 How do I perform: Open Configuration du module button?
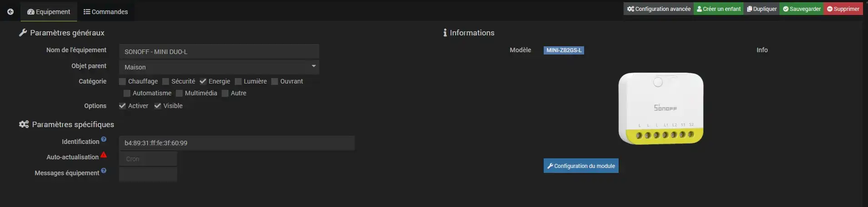tap(581, 166)
